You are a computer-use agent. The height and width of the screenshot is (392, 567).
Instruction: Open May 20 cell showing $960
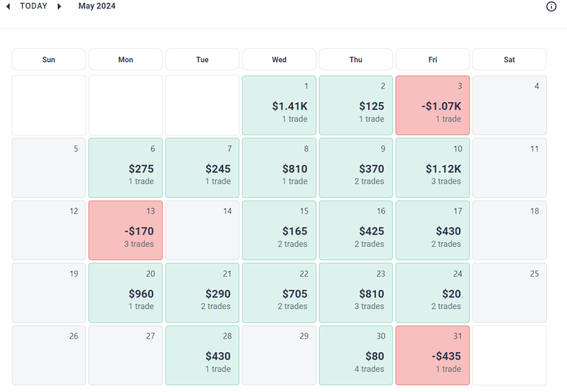[x=126, y=293]
